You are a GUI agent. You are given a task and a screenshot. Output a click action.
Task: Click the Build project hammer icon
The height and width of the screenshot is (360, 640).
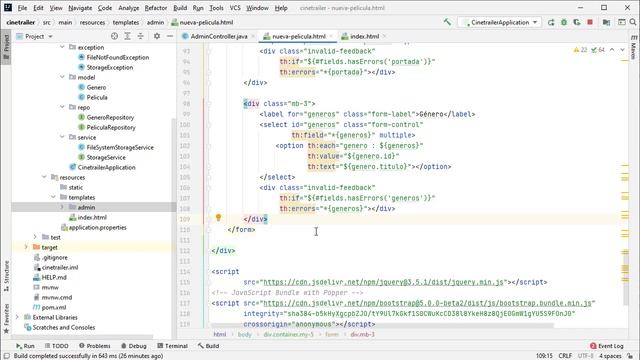pyautogui.click(x=447, y=22)
